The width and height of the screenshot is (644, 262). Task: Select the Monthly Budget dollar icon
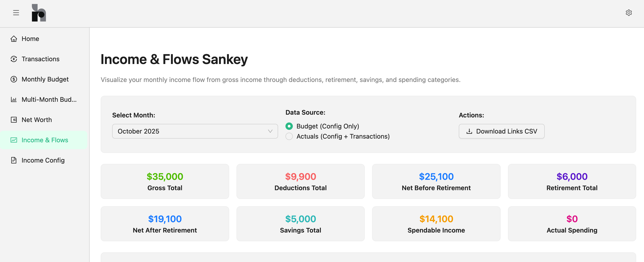click(14, 79)
